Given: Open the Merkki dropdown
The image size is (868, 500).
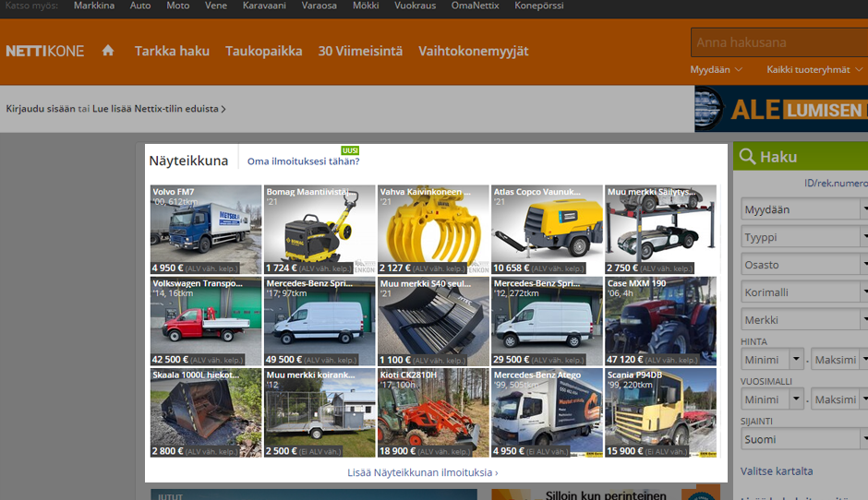Looking at the screenshot, I should pyautogui.click(x=804, y=320).
